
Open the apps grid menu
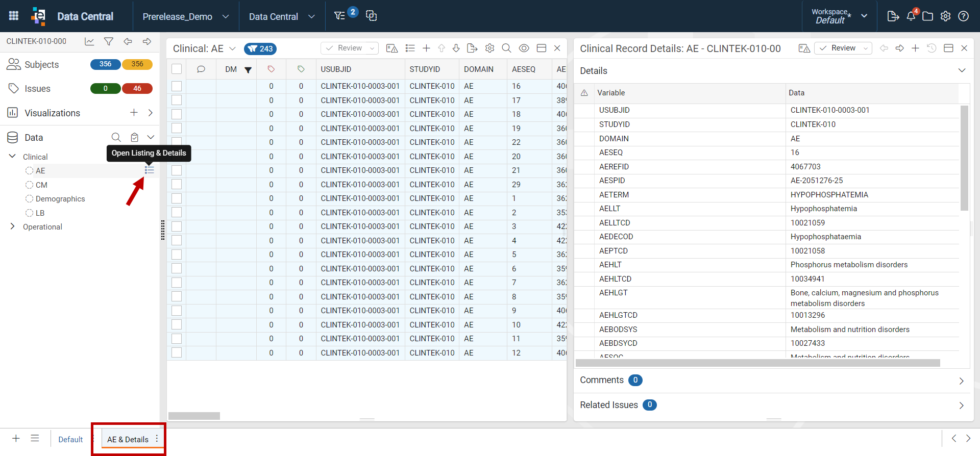(x=14, y=16)
